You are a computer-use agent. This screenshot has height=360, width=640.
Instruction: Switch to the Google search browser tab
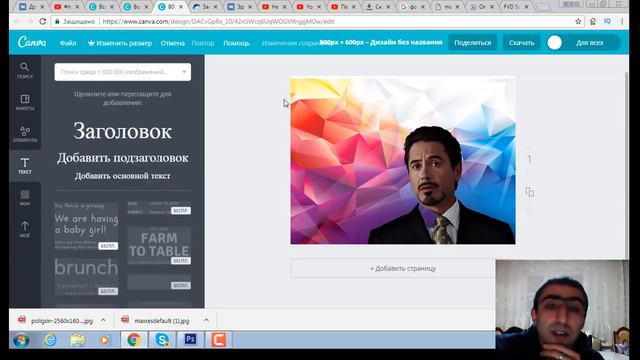click(413, 7)
